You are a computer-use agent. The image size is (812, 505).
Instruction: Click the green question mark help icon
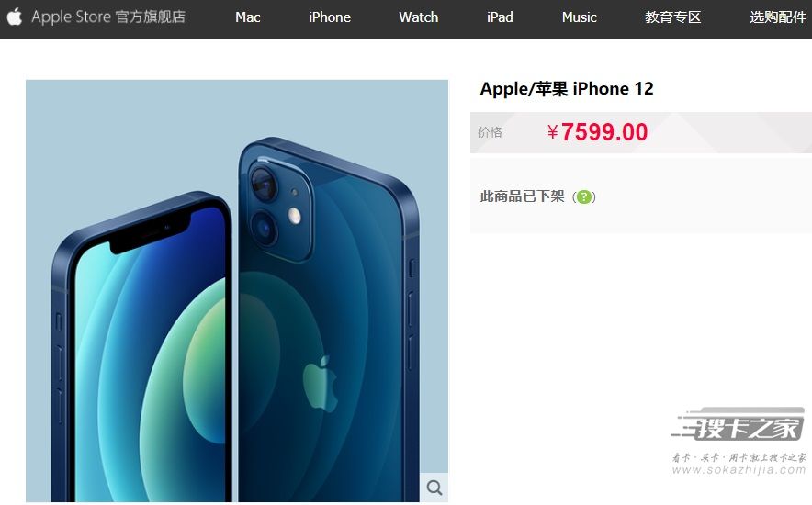point(583,196)
